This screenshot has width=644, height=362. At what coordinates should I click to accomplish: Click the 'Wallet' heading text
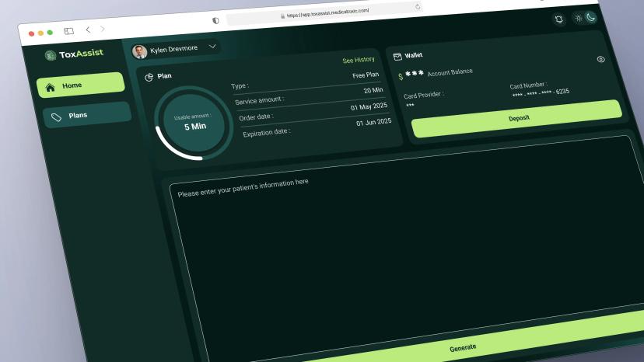(414, 55)
